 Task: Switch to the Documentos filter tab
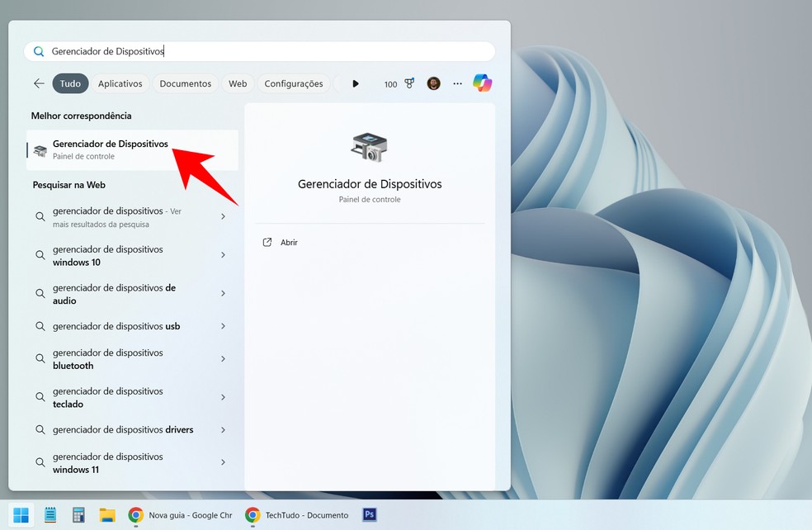[x=186, y=83]
